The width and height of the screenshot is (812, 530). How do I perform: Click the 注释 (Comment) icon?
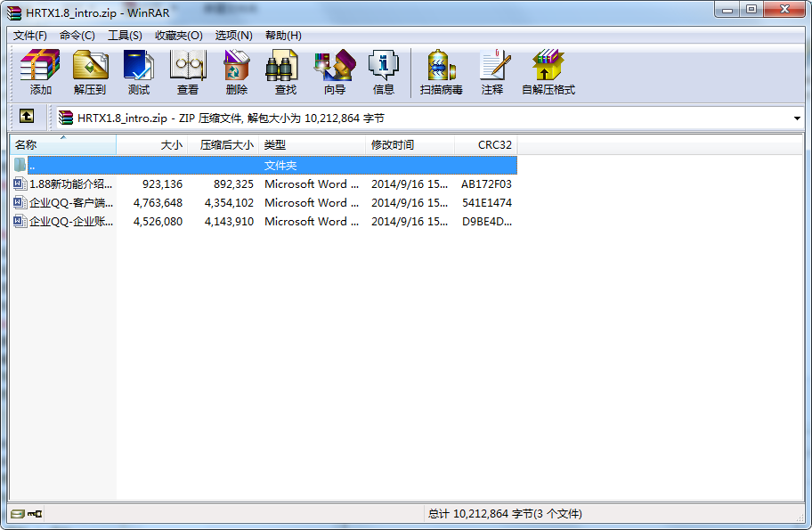click(x=492, y=72)
